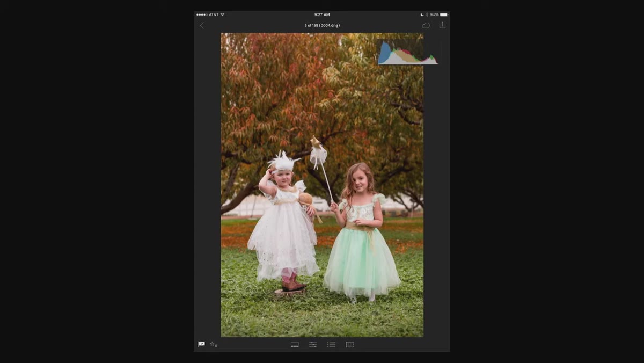Viewport: 644px width, 363px height.
Task: Open the adjustment sliders panel icon
Action: [x=313, y=344]
